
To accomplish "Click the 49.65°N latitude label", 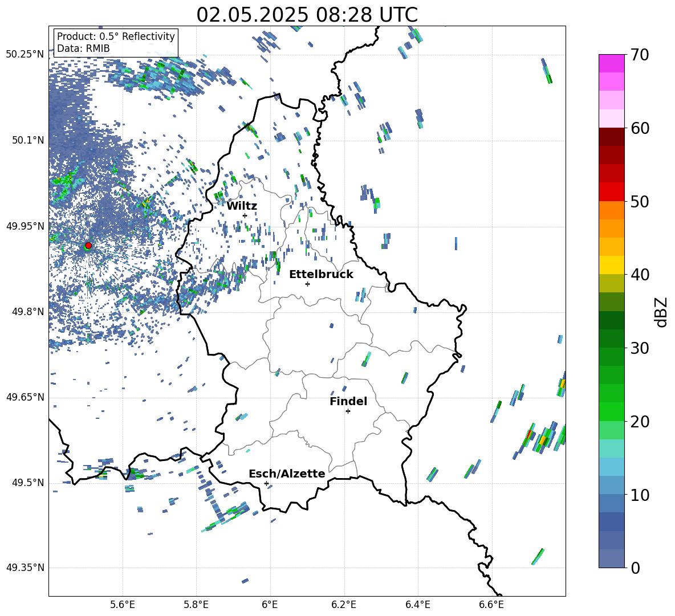I will (25, 397).
